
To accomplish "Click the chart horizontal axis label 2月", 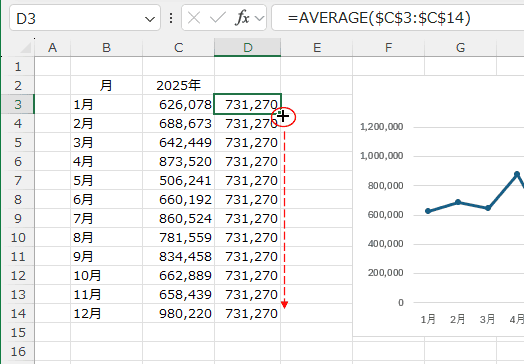I will (x=457, y=319).
